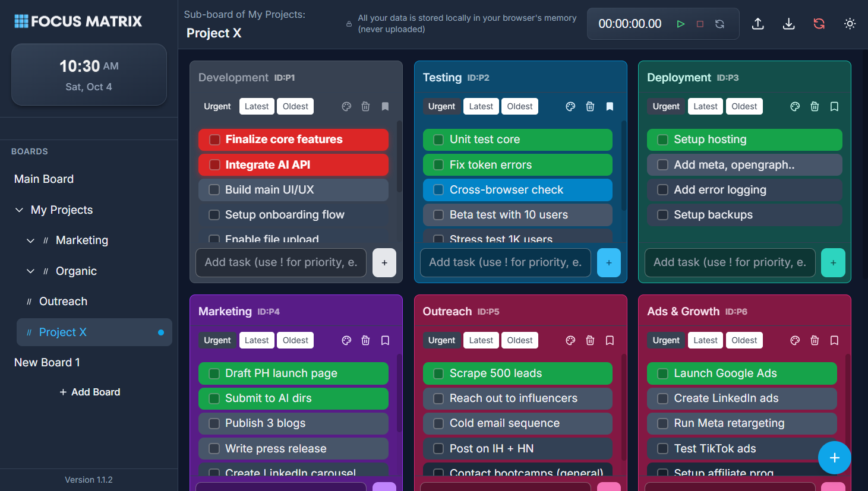The width and height of the screenshot is (868, 491).
Task: Click the red sync icon in the header
Action: [819, 24]
